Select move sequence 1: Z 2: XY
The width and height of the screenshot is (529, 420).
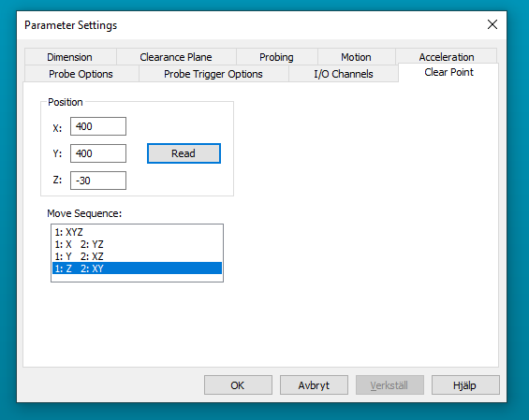point(137,268)
